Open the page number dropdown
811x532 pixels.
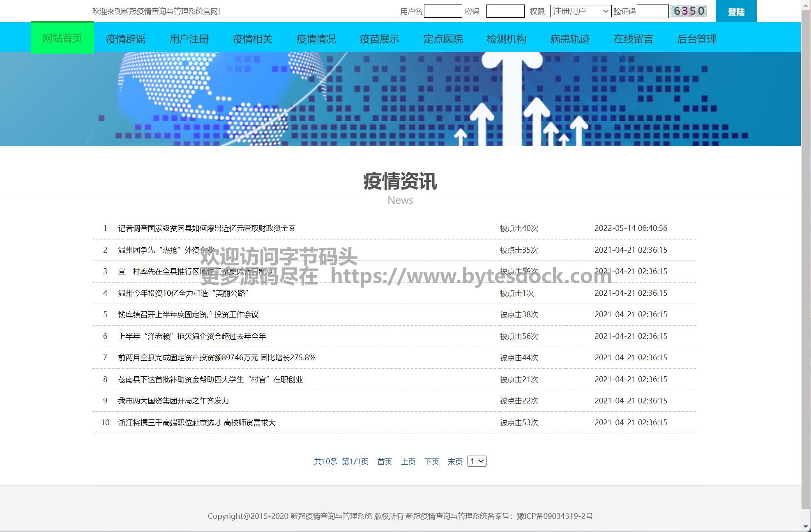pyautogui.click(x=477, y=461)
